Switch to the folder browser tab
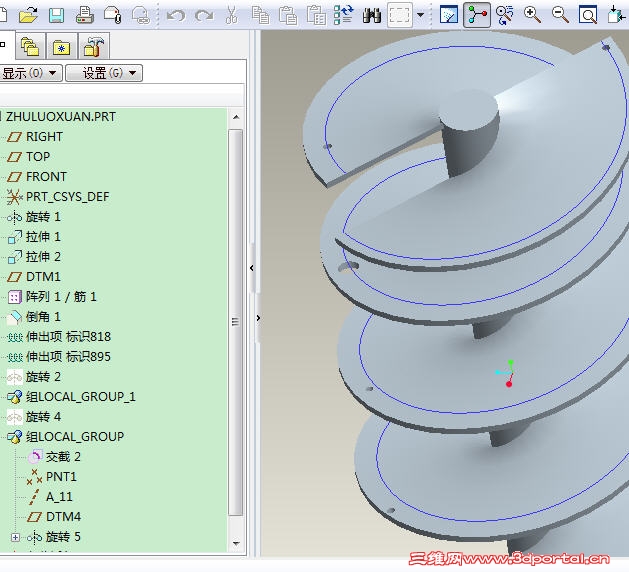 click(x=30, y=47)
